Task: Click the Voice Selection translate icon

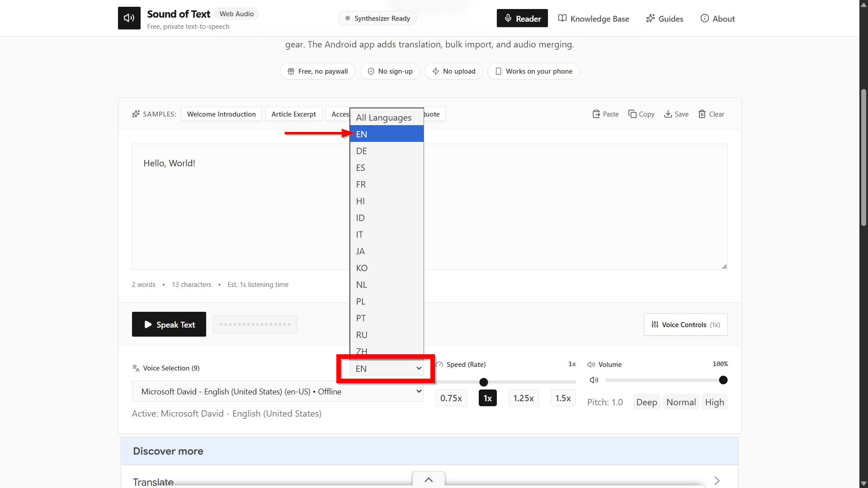Action: tap(136, 368)
